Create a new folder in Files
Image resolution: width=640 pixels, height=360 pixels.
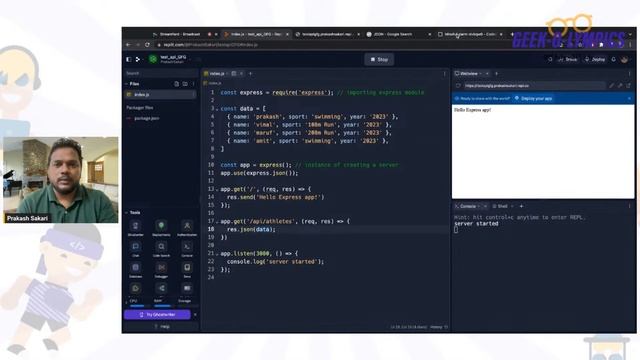(185, 84)
